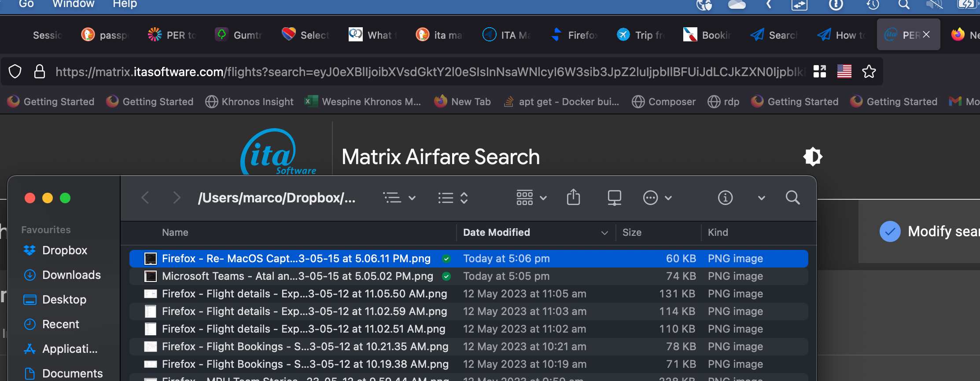Click the password manager menu bar icon
Viewport: 980px width, 381px height.
click(836, 4)
